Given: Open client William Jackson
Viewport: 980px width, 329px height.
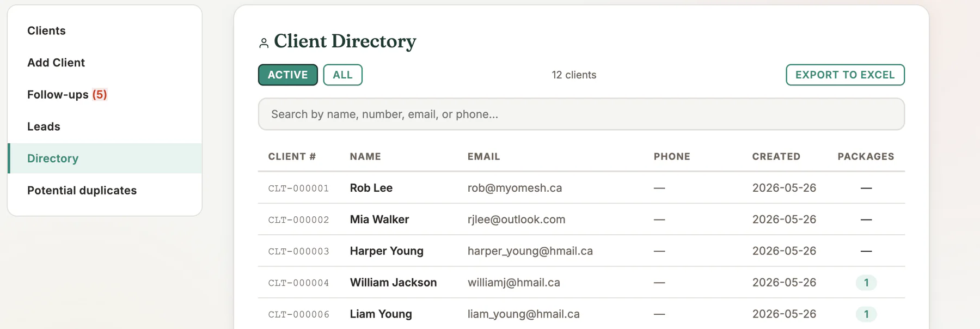Looking at the screenshot, I should tap(393, 283).
